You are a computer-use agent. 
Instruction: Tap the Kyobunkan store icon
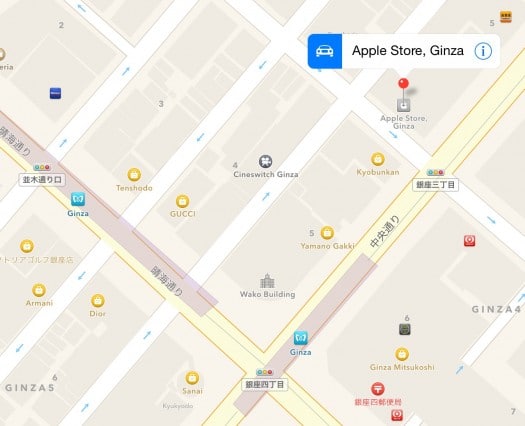(378, 159)
